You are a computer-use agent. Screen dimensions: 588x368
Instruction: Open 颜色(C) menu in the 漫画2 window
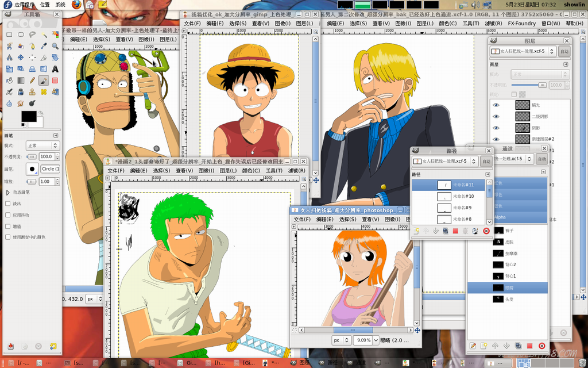251,170
